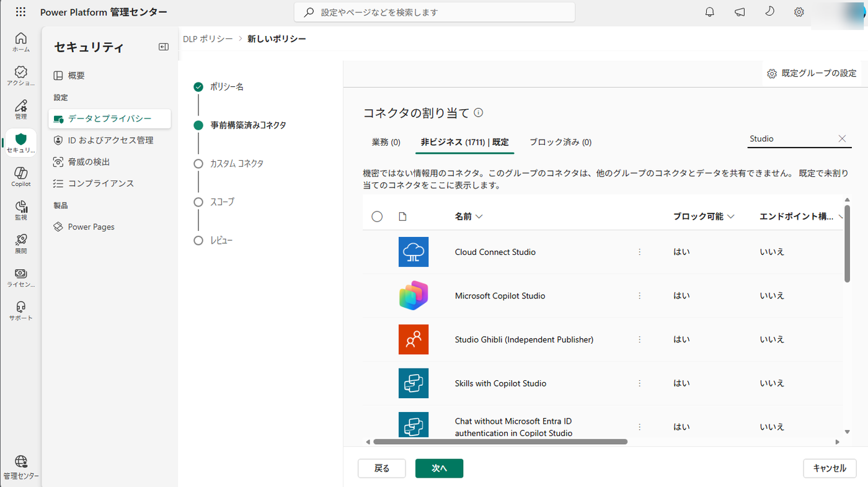Click the 戻る button
The height and width of the screenshot is (487, 868).
point(382,468)
